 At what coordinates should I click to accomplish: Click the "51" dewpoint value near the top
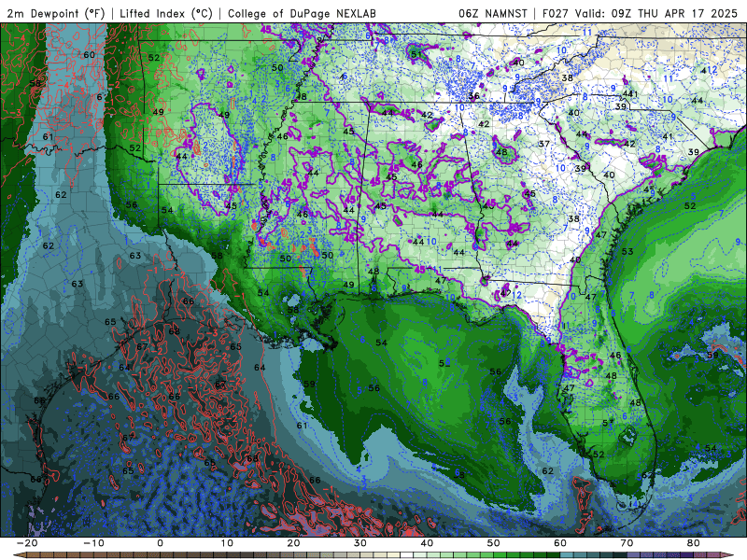pos(416,54)
